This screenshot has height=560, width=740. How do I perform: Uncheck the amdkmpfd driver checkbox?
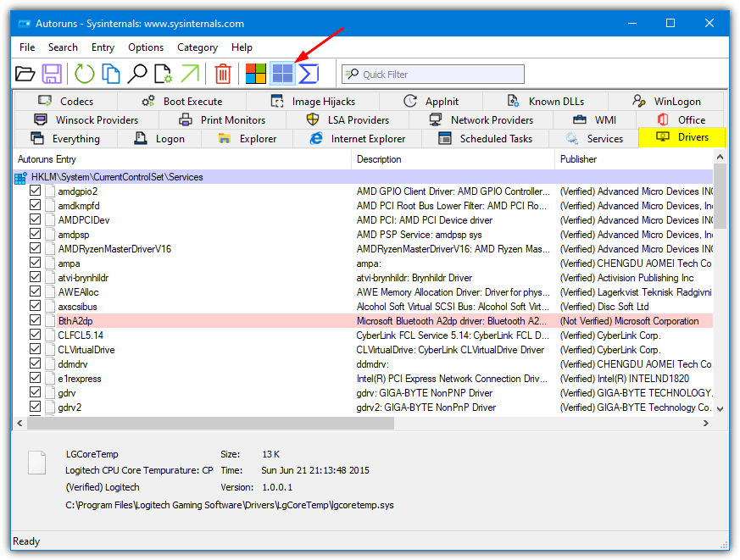(35, 205)
